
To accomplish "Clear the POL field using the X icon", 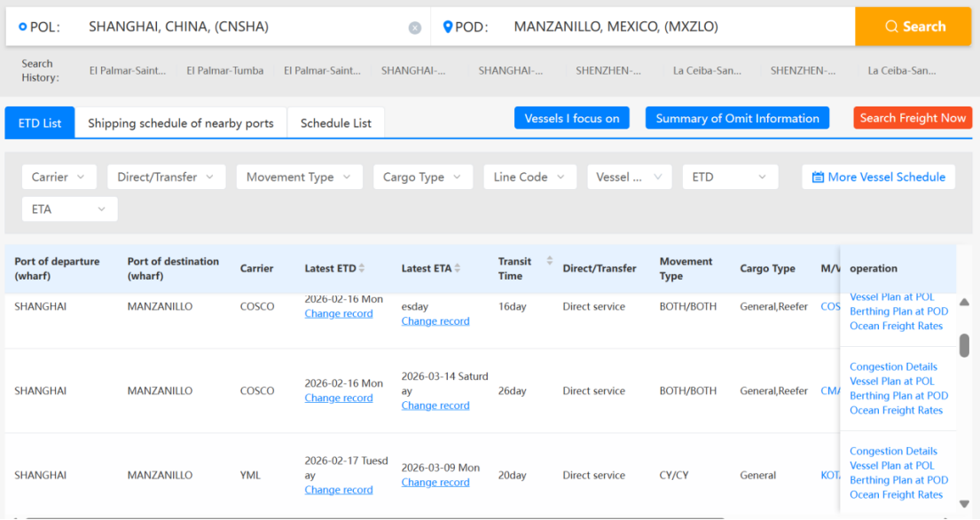I will click(x=415, y=27).
